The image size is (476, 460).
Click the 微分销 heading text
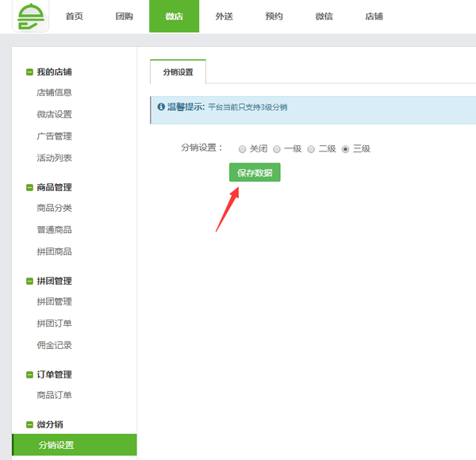click(50, 424)
